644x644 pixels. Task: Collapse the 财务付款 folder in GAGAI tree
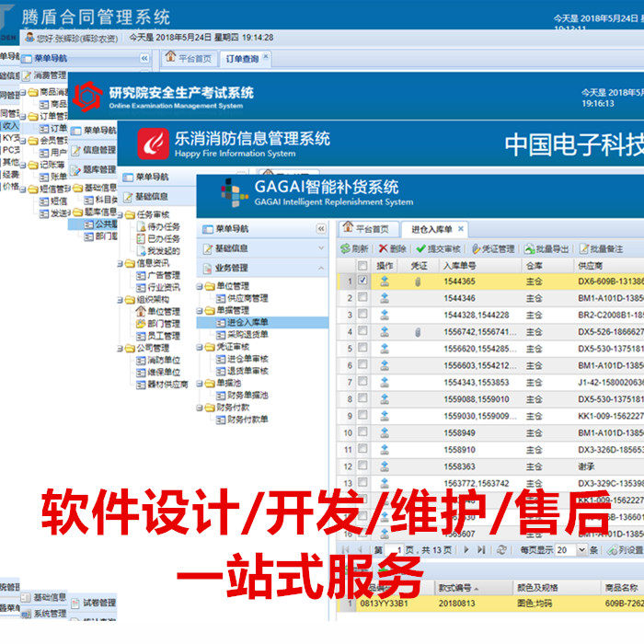tap(200, 408)
